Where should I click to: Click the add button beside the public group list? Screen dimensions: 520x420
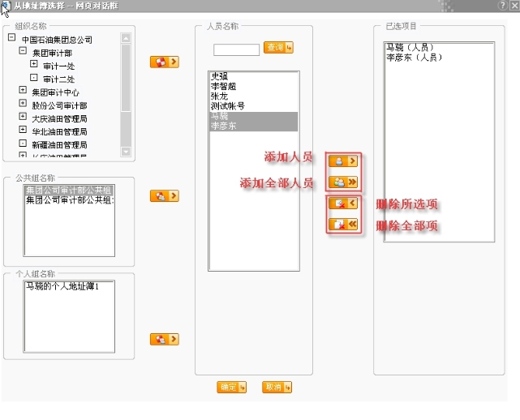(165, 196)
